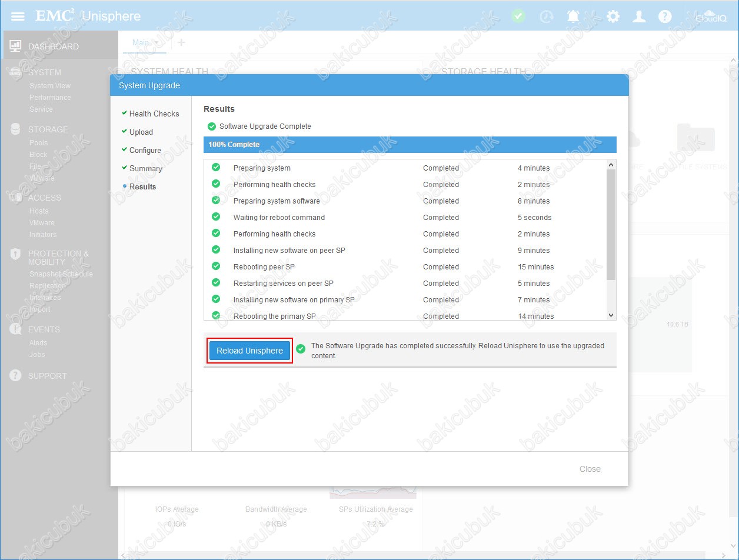Close the System Upgrade dialog
This screenshot has width=739, height=560.
pyautogui.click(x=590, y=469)
